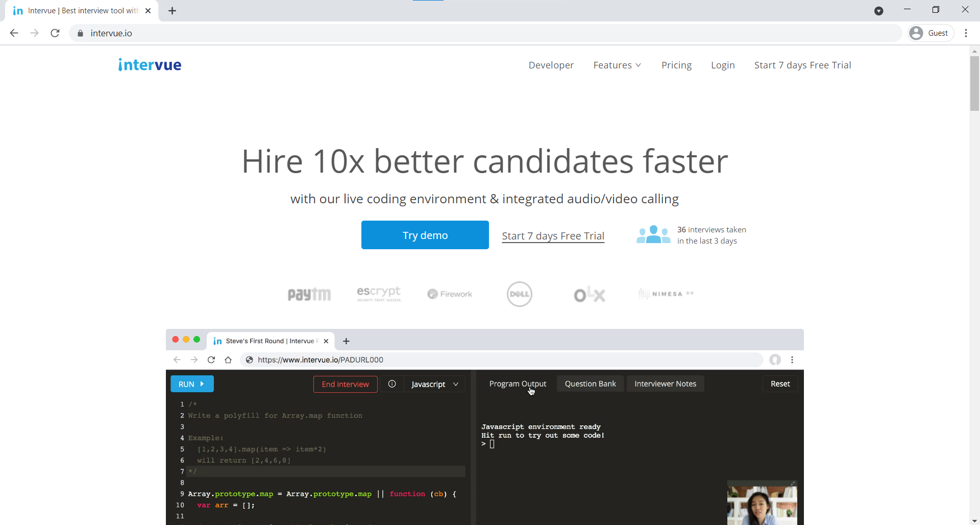Open Chrome three-dot menu
Image resolution: width=980 pixels, height=525 pixels.
[x=966, y=33]
